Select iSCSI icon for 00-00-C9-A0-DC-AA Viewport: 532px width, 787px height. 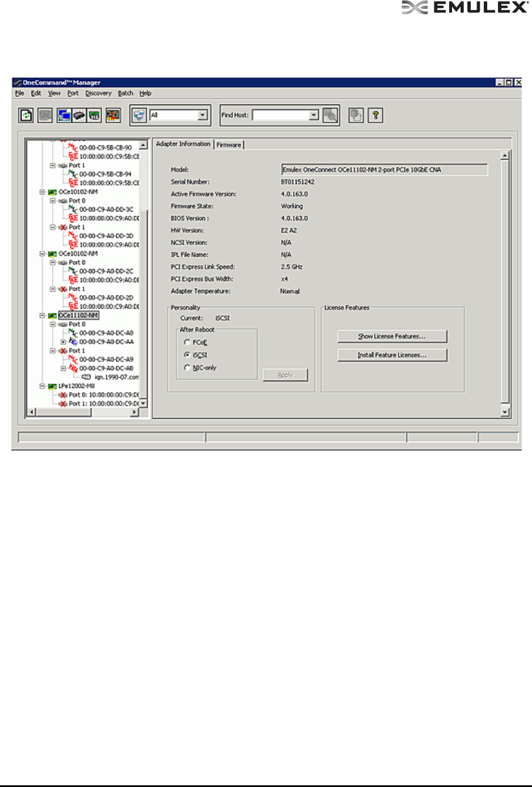73,342
